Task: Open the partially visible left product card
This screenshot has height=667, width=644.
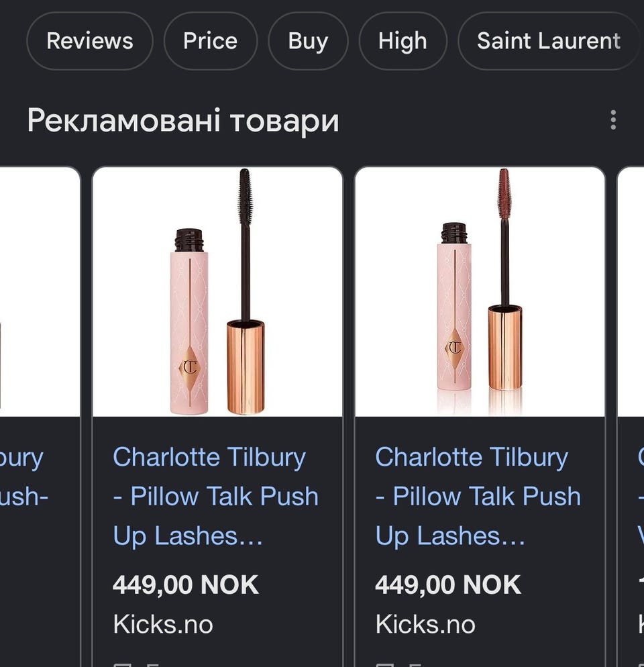Action: tap(40, 417)
